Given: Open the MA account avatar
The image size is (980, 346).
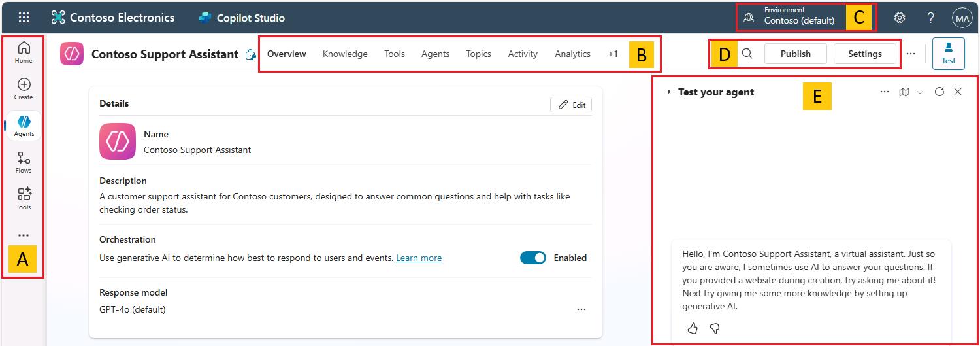Looking at the screenshot, I should [962, 18].
